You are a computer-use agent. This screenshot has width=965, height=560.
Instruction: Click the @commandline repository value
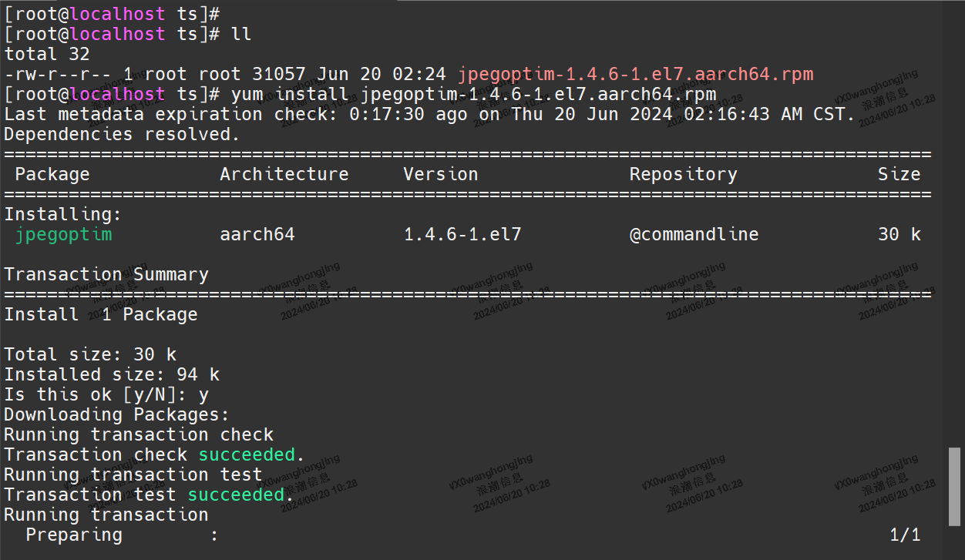pyautogui.click(x=694, y=234)
